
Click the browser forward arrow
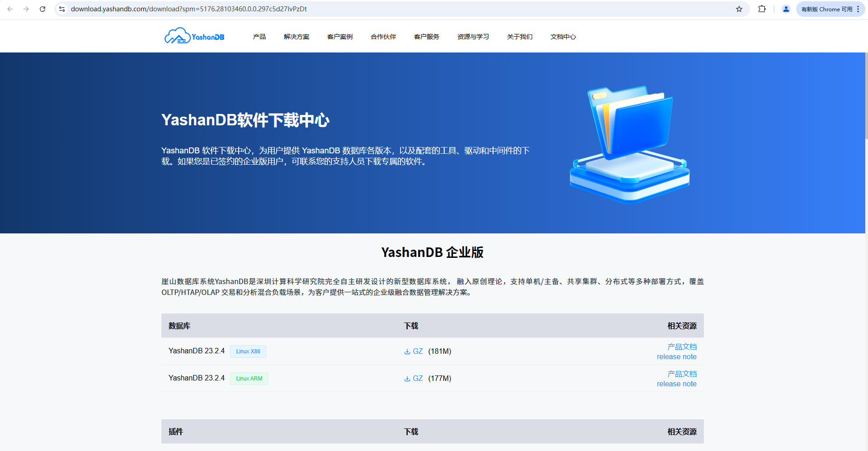coord(26,9)
